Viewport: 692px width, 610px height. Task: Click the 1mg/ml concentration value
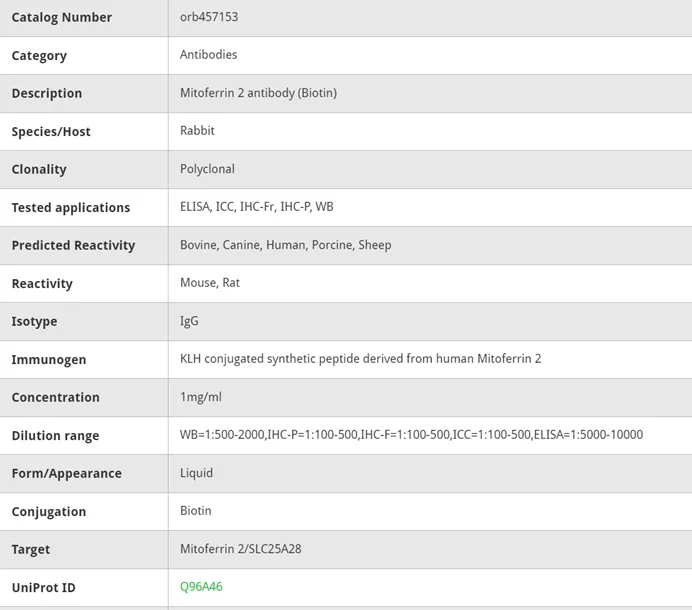201,397
